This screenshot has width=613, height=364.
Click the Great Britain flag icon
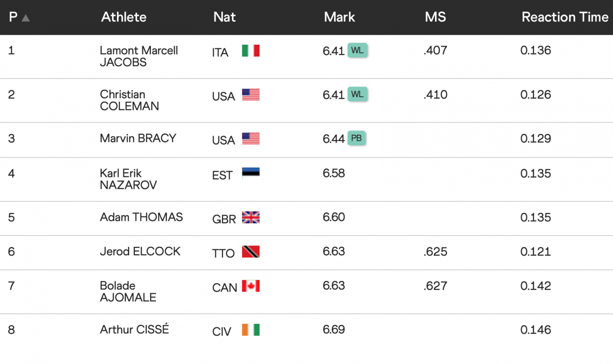(x=251, y=217)
